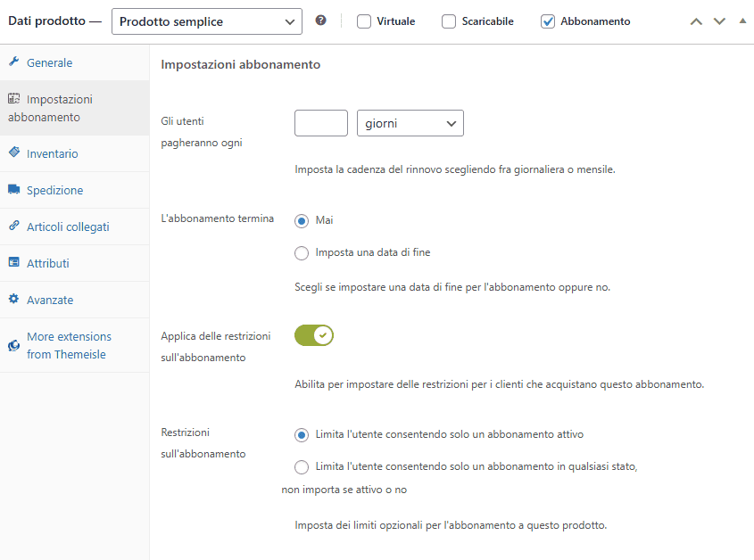The image size is (754, 560).
Task: Click the Spedizione shipping icon
Action: (x=12, y=189)
